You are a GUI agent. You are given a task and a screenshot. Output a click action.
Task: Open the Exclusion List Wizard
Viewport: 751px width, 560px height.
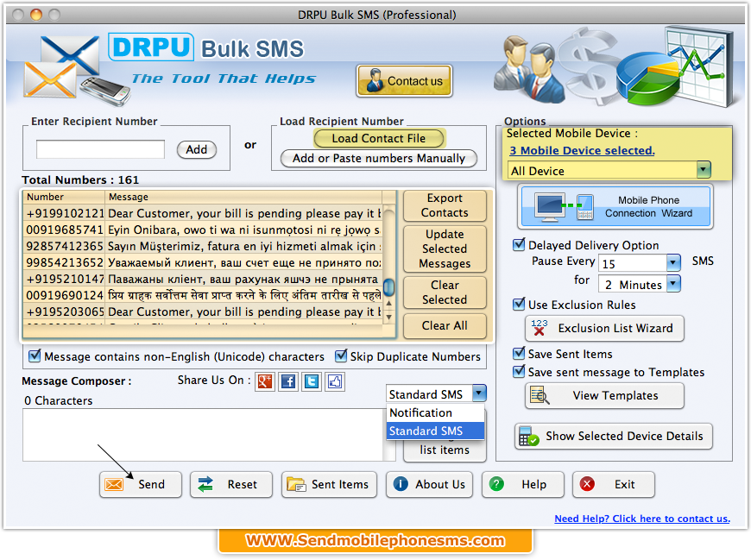(x=604, y=329)
